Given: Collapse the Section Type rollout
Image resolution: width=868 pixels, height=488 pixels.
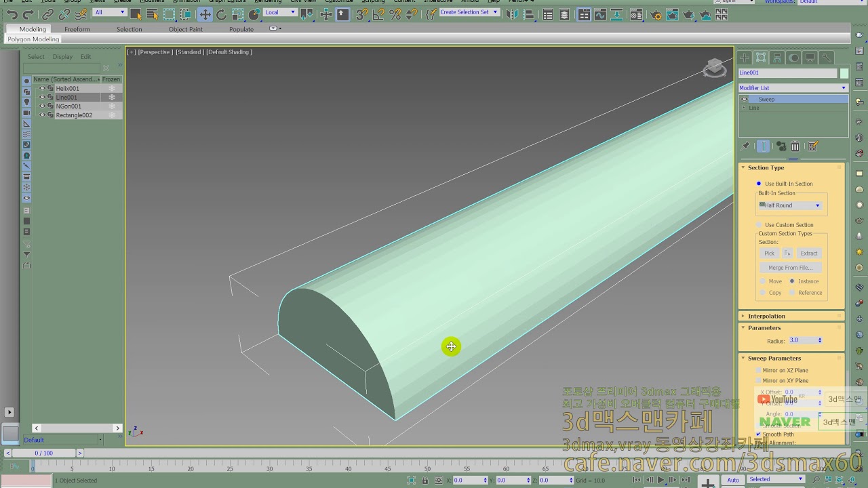Looking at the screenshot, I should pyautogui.click(x=766, y=167).
